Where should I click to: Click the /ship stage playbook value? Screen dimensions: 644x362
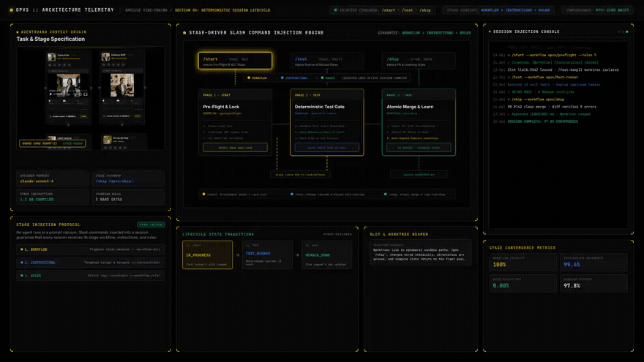pos(114,181)
